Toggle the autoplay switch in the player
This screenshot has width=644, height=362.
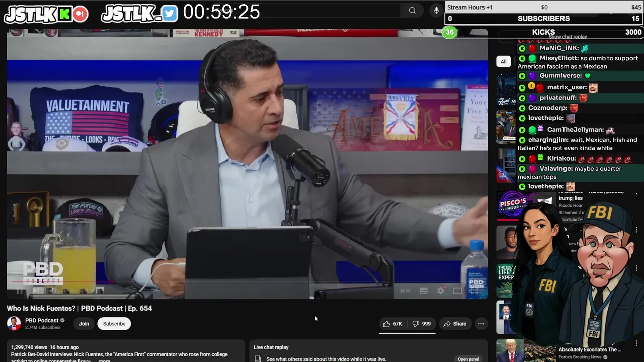pyautogui.click(x=405, y=291)
